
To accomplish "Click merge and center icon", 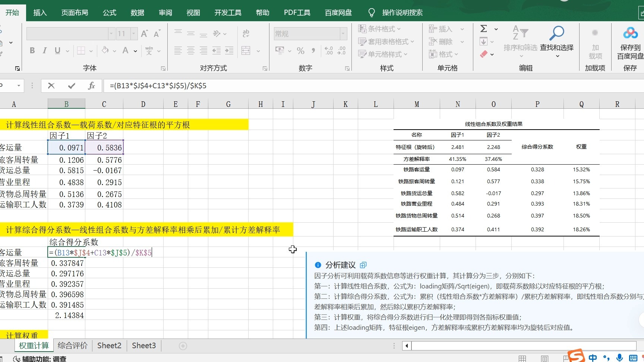I will [x=246, y=51].
